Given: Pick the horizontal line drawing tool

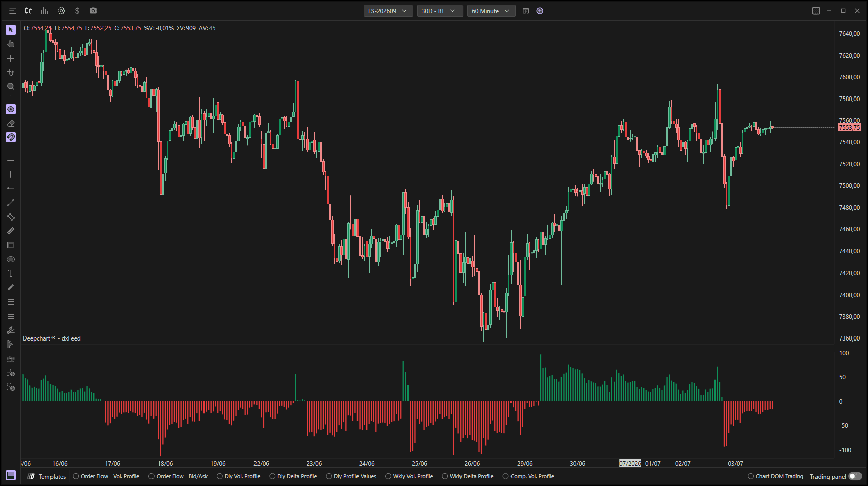Looking at the screenshot, I should (11, 160).
